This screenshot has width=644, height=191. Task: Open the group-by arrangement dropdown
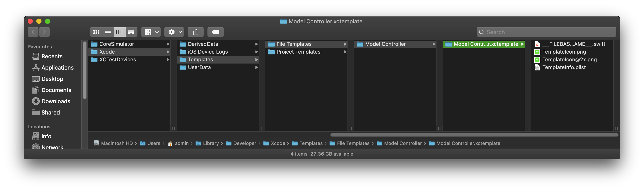151,32
